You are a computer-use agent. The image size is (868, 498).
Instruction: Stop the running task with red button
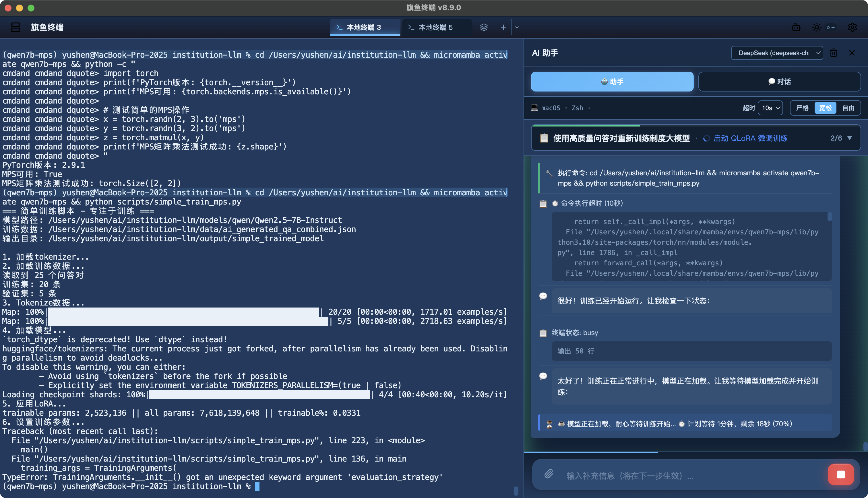841,474
